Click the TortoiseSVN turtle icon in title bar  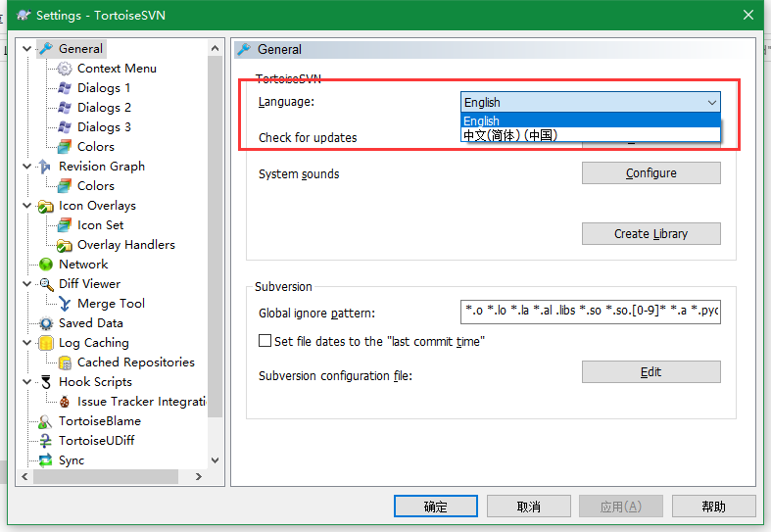(23, 15)
